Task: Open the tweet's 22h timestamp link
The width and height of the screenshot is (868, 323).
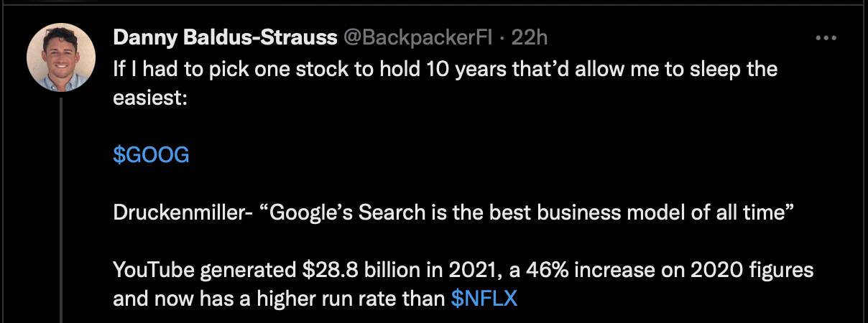Action: pos(529,38)
